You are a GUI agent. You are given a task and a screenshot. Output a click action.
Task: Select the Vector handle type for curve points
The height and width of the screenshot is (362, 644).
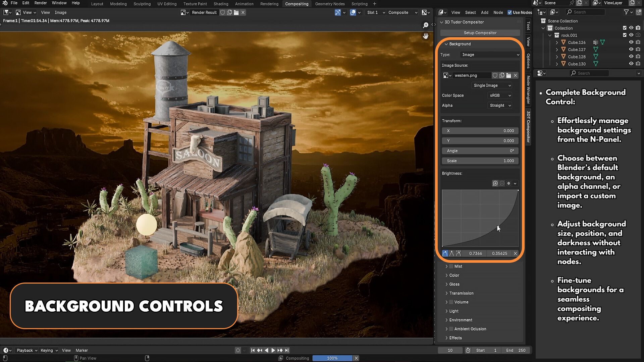pyautogui.click(x=451, y=253)
